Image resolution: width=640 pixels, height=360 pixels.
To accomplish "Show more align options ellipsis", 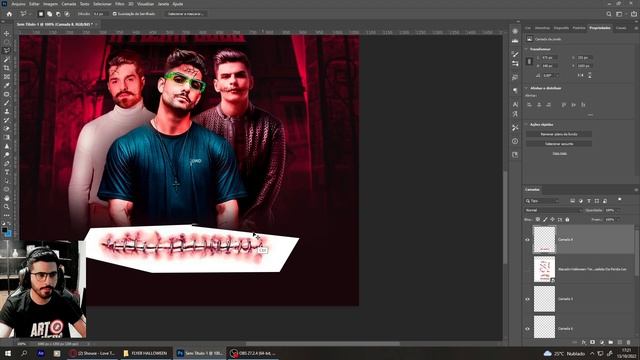I will point(590,115).
